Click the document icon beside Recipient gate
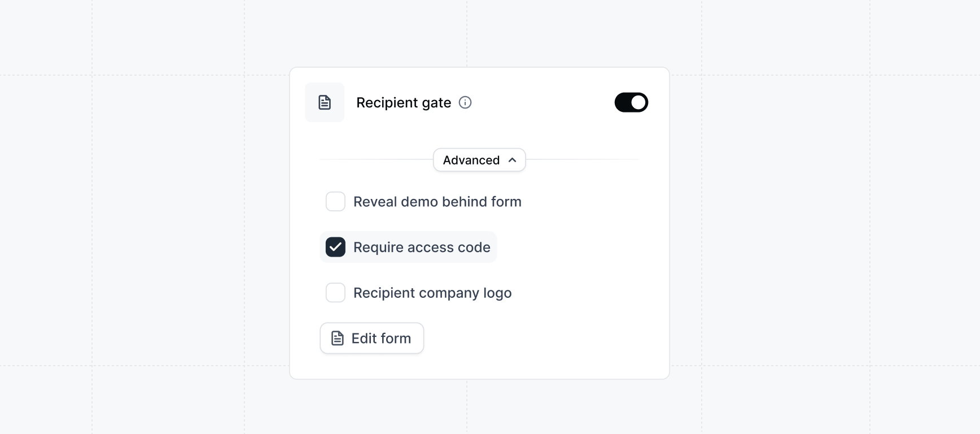Screen dimensions: 980x434 pyautogui.click(x=325, y=102)
